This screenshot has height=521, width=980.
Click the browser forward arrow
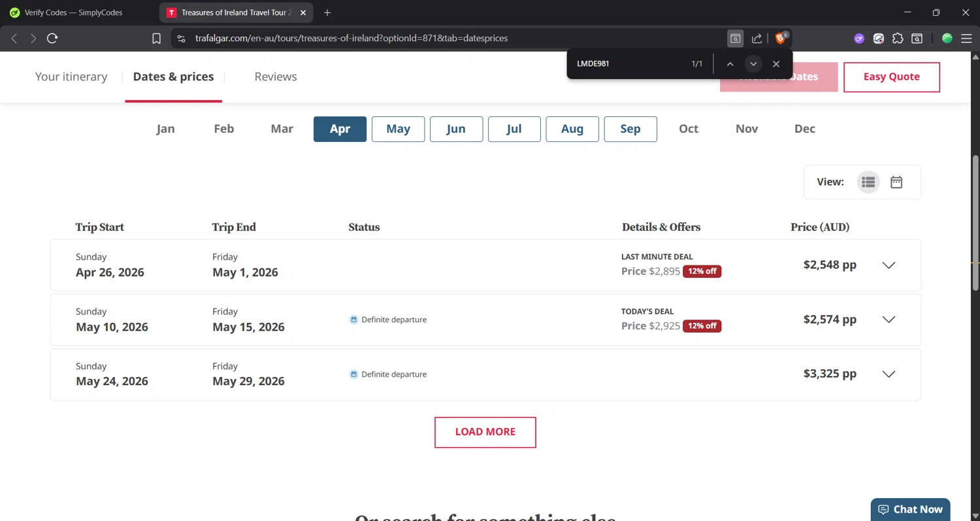pos(33,39)
